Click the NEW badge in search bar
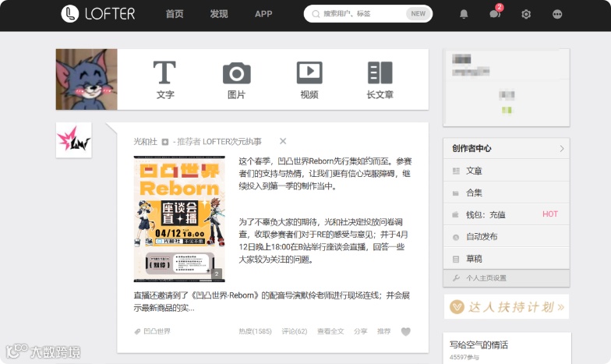This screenshot has height=364, width=611. click(x=418, y=14)
